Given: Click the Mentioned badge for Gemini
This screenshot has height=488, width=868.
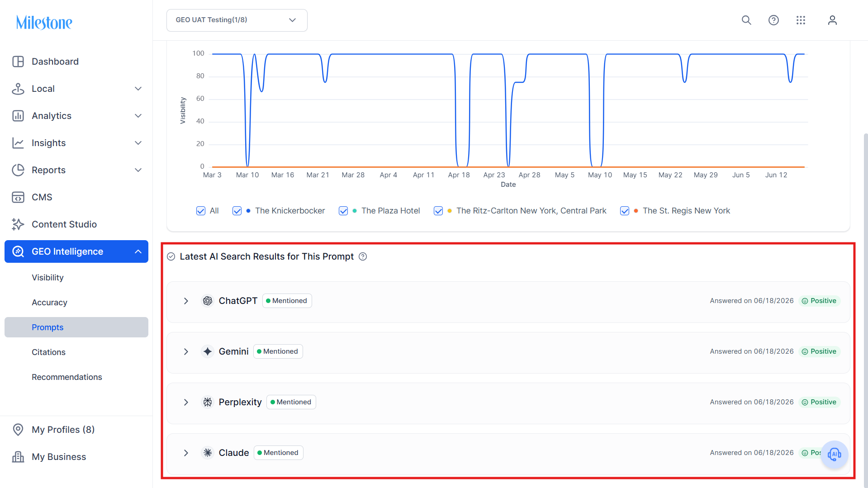Looking at the screenshot, I should (278, 351).
